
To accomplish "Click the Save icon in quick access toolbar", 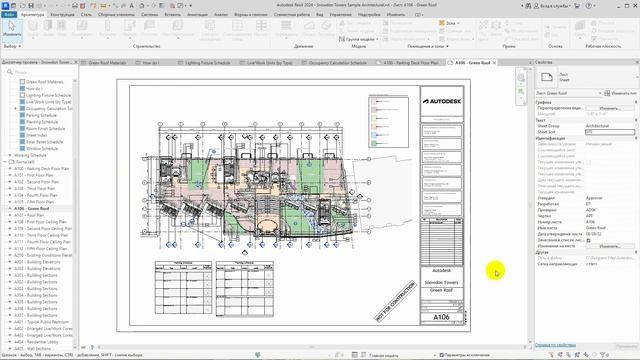I will click(x=31, y=6).
